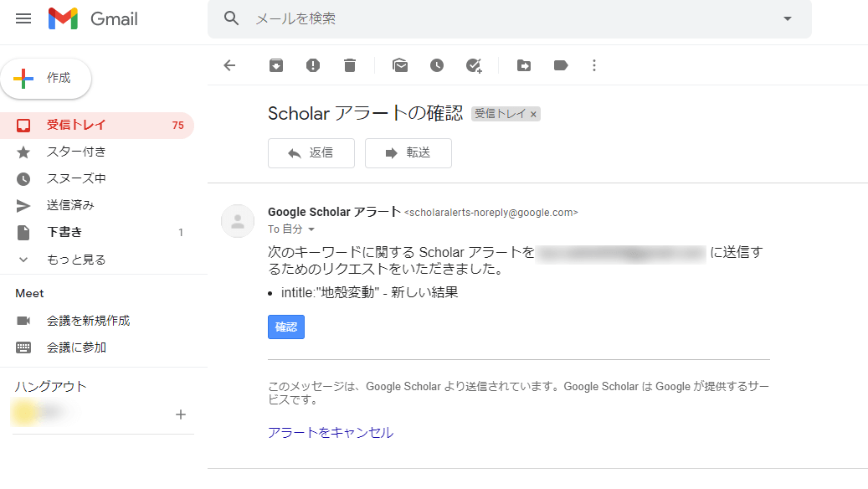The height and width of the screenshot is (489, 868).
Task: Apply a label to this email
Action: [561, 65]
